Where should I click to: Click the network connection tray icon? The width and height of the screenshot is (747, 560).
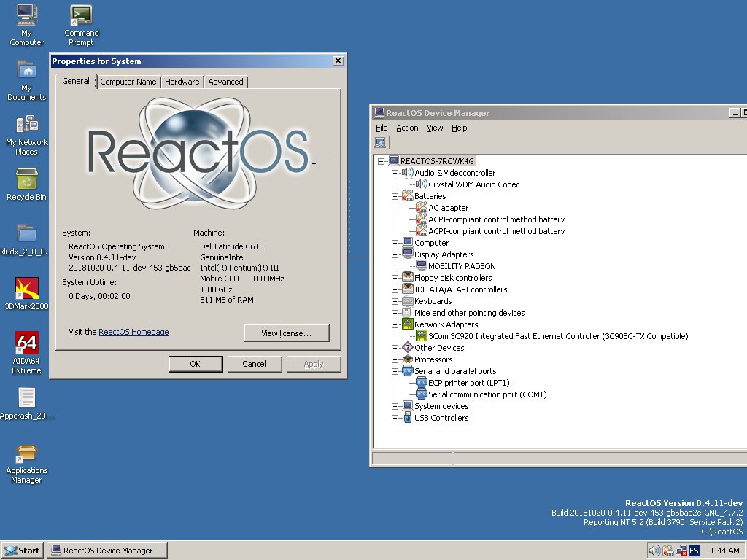pyautogui.click(x=681, y=551)
